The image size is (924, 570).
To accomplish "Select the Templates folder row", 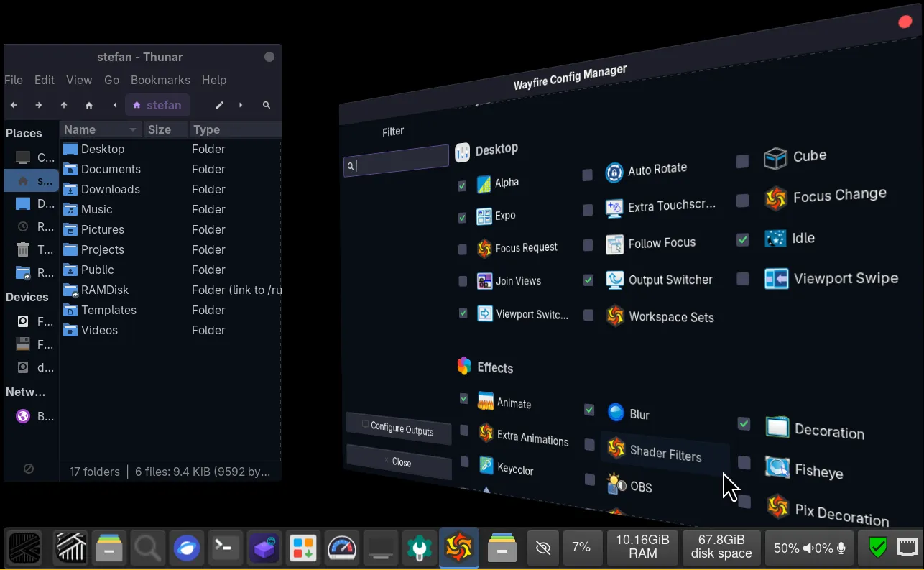I will (x=170, y=310).
